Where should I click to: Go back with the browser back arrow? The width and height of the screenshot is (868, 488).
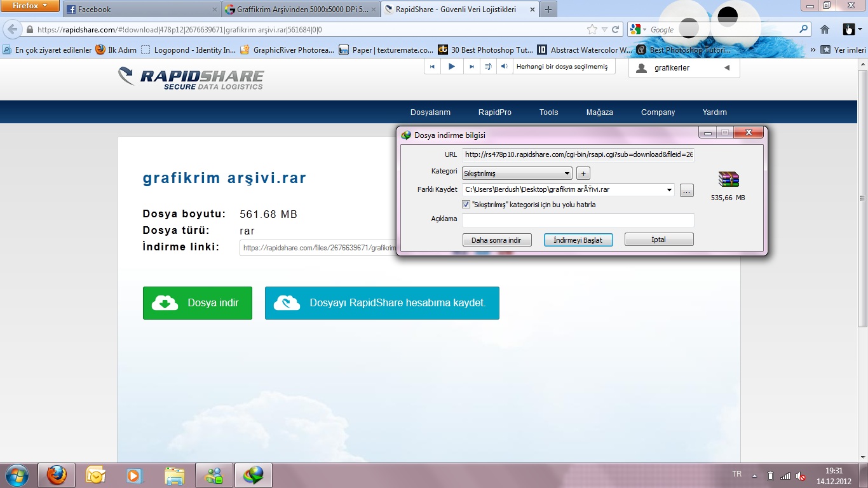pyautogui.click(x=12, y=29)
